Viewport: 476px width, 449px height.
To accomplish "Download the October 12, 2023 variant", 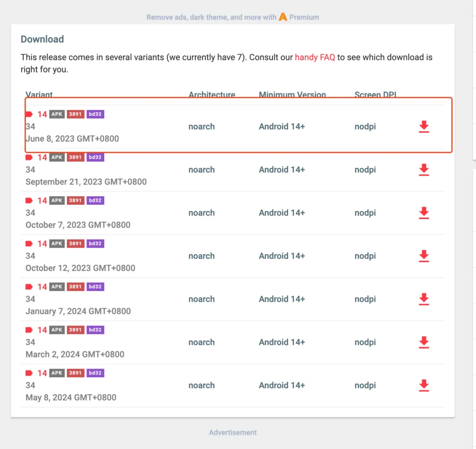I will [x=423, y=256].
